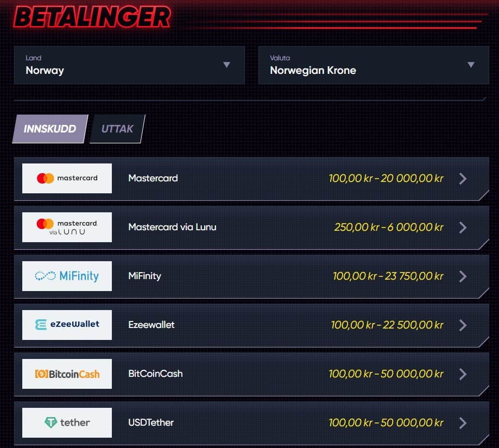The image size is (499, 448).
Task: Expand the Mastercard via Lunu row chevron
Action: pyautogui.click(x=463, y=228)
